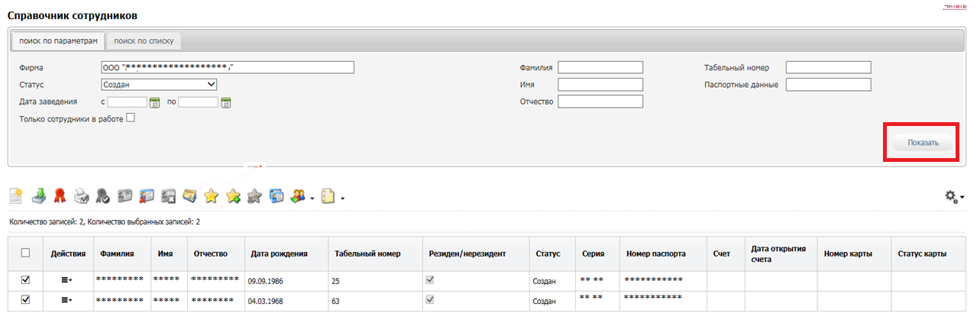Open the dropdown arrow beside people icon
This screenshot has height=323, width=980.
[x=312, y=199]
